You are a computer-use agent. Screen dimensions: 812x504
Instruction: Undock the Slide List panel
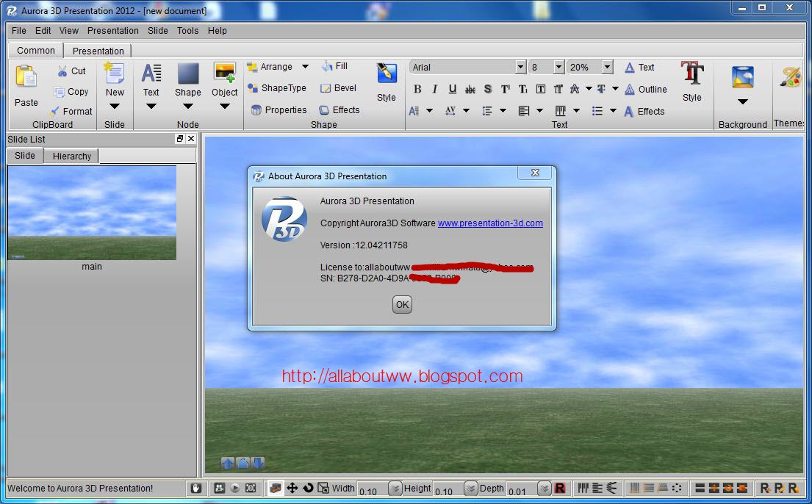(180, 139)
